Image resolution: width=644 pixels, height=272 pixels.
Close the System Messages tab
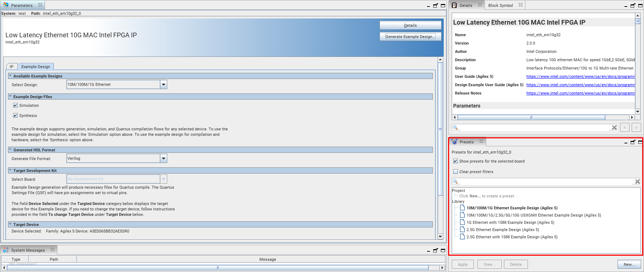53,250
